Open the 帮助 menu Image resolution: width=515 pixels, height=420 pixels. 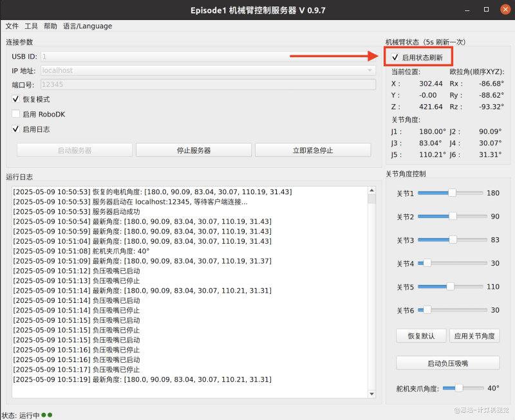point(50,26)
